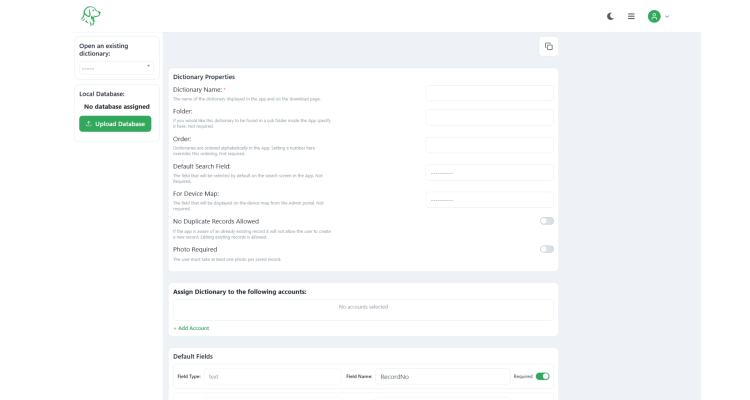Enable the Photo Required toggle
This screenshot has width=750, height=400.
pyautogui.click(x=547, y=249)
